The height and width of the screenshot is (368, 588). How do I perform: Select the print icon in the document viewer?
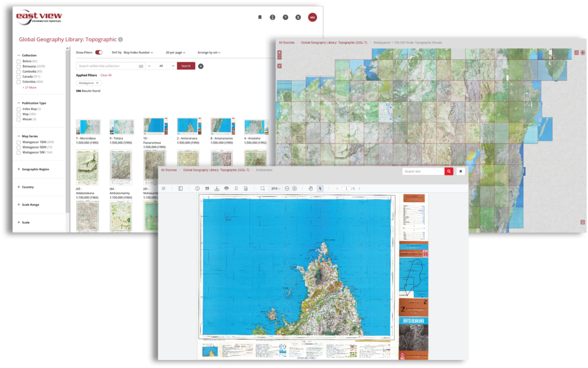pyautogui.click(x=226, y=188)
